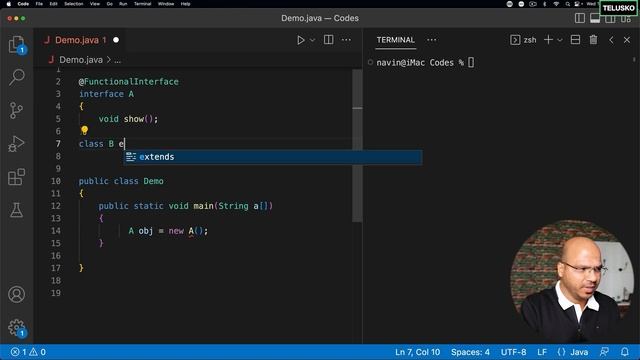The height and width of the screenshot is (360, 640).
Task: Open the Search view in activity bar
Action: click(16, 77)
